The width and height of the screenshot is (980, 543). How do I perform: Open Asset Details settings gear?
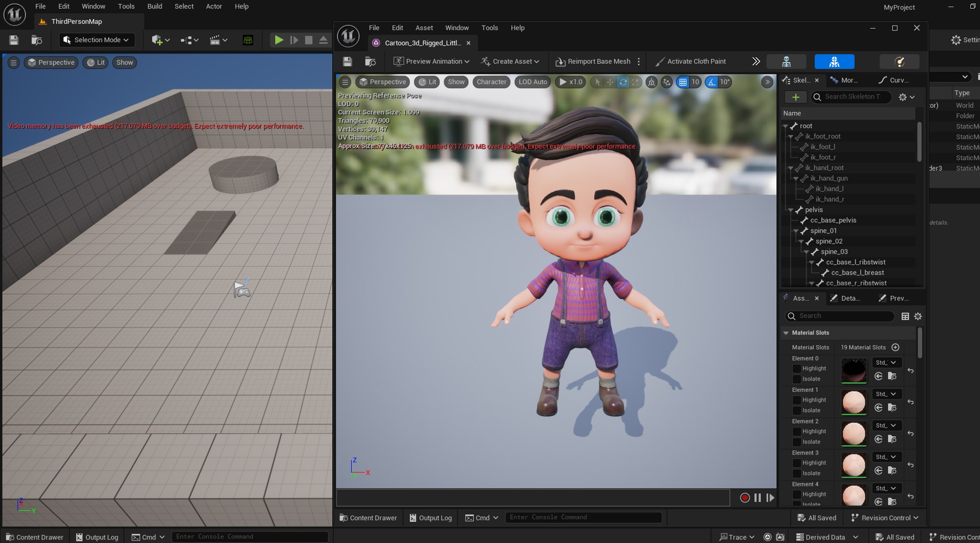[918, 316]
